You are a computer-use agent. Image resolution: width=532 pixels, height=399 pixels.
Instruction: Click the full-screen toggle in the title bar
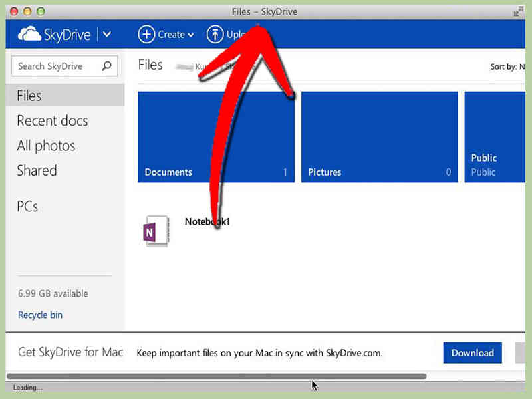pyautogui.click(x=518, y=12)
